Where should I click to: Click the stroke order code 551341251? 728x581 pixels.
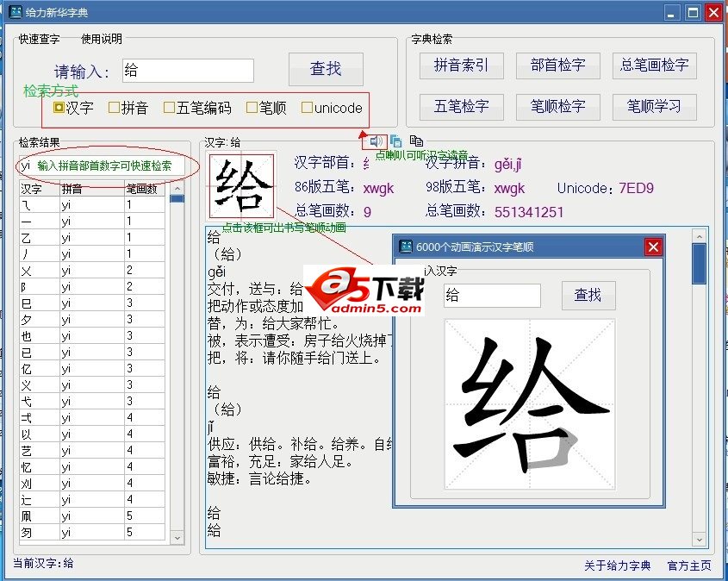[x=529, y=212]
